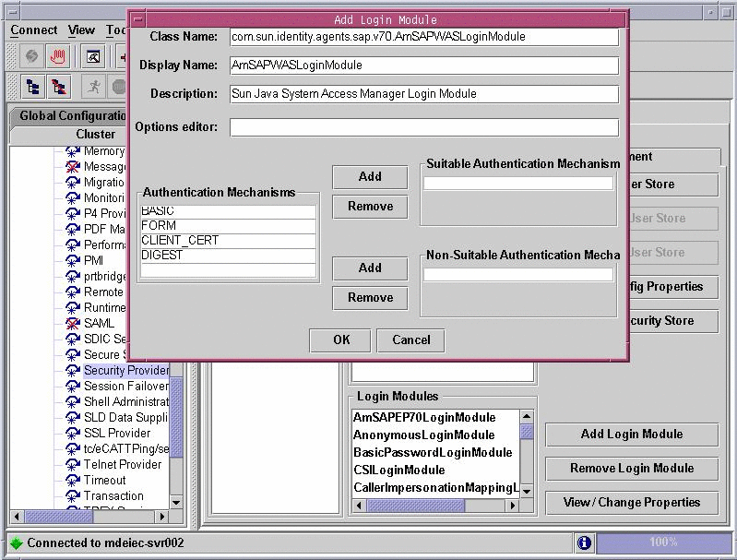Click Login Modules horizontal scroll right arrow

[512, 506]
